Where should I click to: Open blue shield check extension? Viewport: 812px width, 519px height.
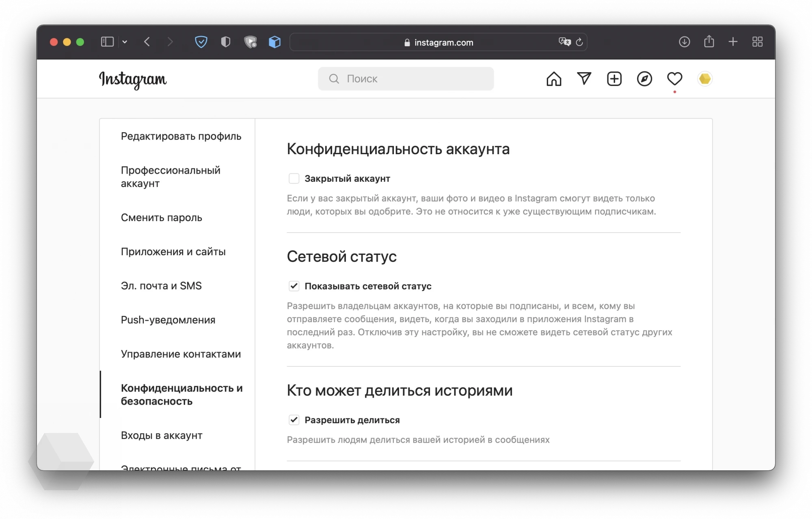coord(201,42)
